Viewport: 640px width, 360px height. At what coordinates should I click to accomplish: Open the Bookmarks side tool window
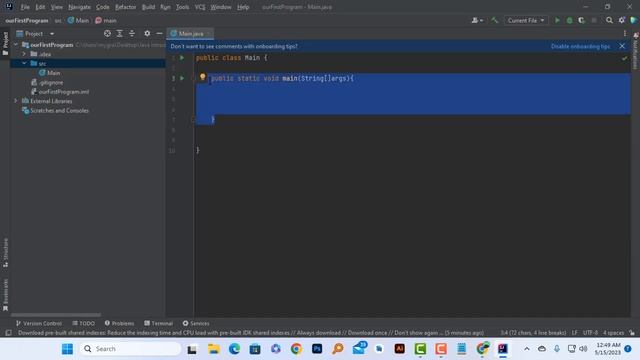click(x=5, y=295)
